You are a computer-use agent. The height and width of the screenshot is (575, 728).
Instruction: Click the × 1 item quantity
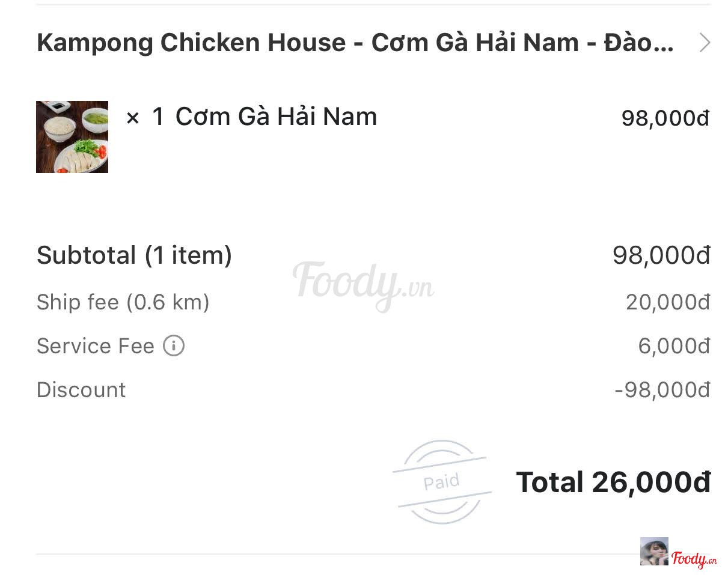point(144,117)
